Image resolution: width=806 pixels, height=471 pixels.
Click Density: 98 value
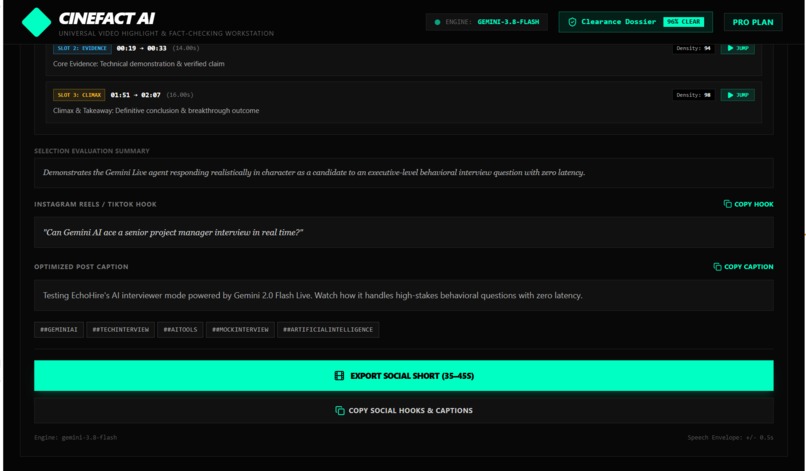[693, 95]
